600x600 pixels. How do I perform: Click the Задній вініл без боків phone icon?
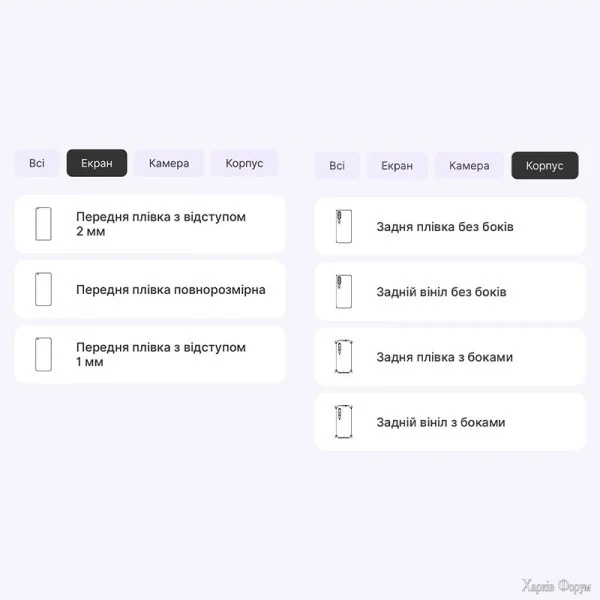[344, 292]
